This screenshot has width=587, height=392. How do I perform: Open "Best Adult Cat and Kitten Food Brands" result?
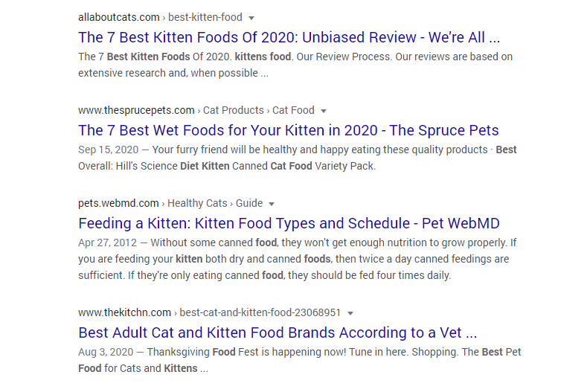click(278, 332)
